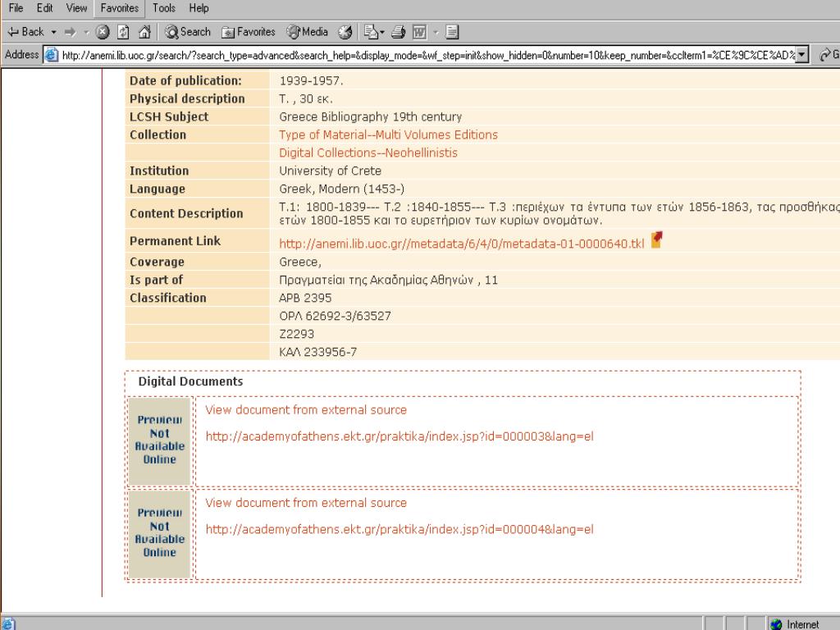Click the page icon in the status bar
The height and width of the screenshot is (630, 840).
[x=10, y=624]
